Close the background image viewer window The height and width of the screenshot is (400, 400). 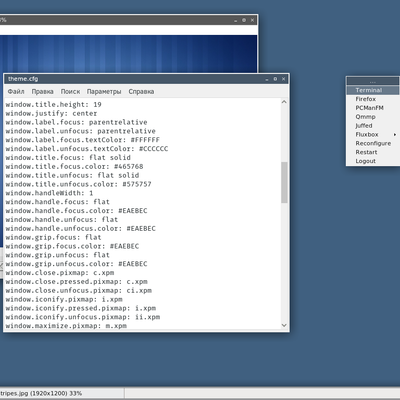252,20
